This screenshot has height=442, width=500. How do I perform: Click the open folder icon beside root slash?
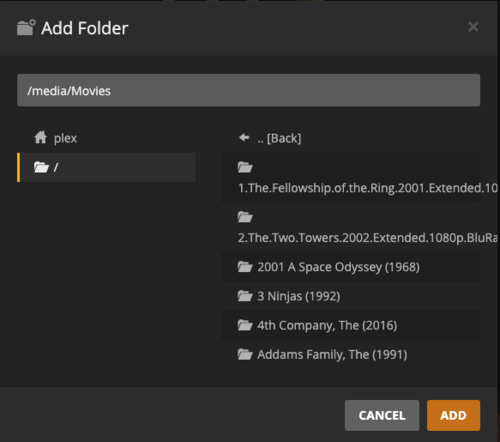(x=41, y=167)
